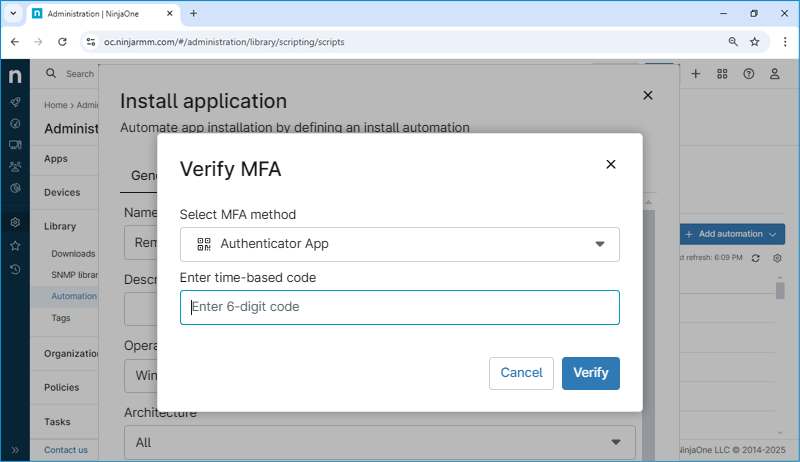Click the 6-digit code input field
The height and width of the screenshot is (462, 800).
(x=399, y=307)
